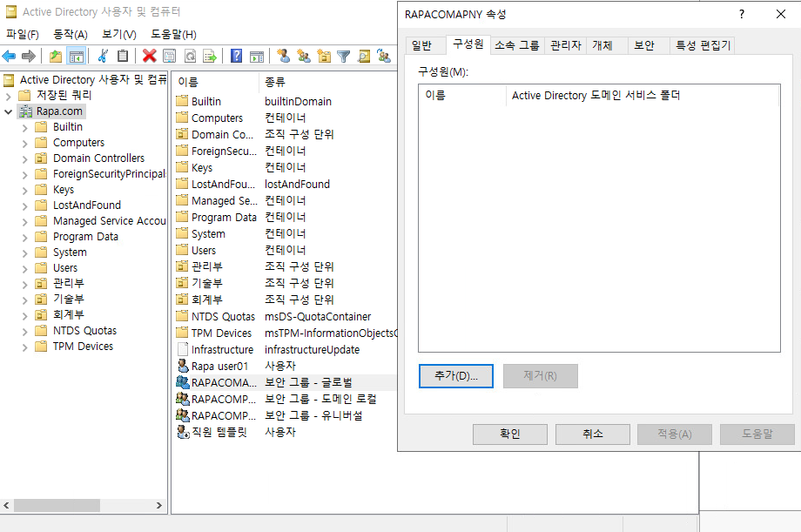Open the 도움말(H) menu
Viewport: 801px width, 532px height.
(173, 34)
